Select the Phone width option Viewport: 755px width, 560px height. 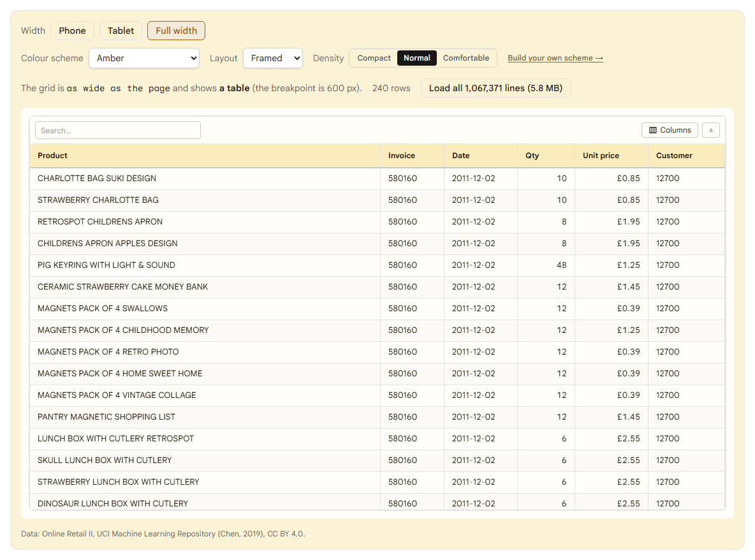click(72, 31)
